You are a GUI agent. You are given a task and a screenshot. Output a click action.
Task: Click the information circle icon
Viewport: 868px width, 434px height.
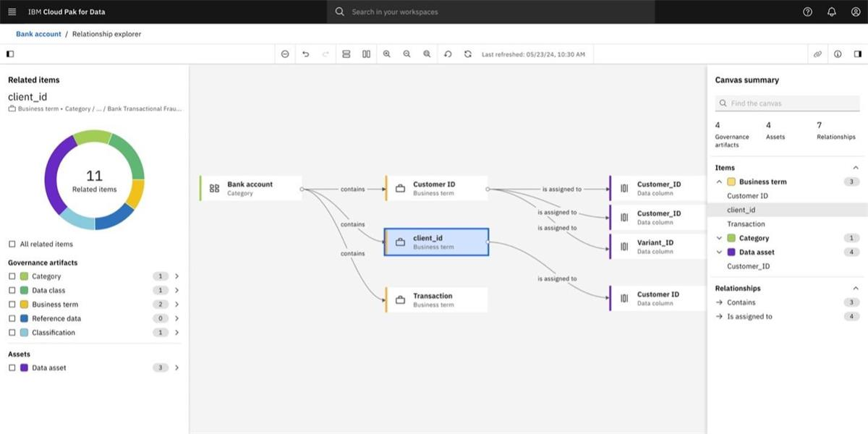click(x=838, y=54)
